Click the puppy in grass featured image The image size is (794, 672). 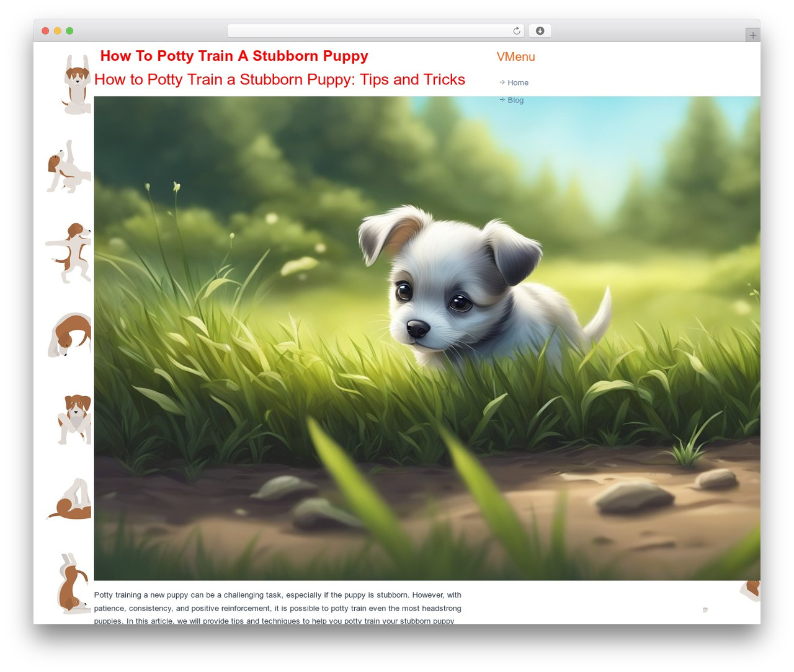427,338
